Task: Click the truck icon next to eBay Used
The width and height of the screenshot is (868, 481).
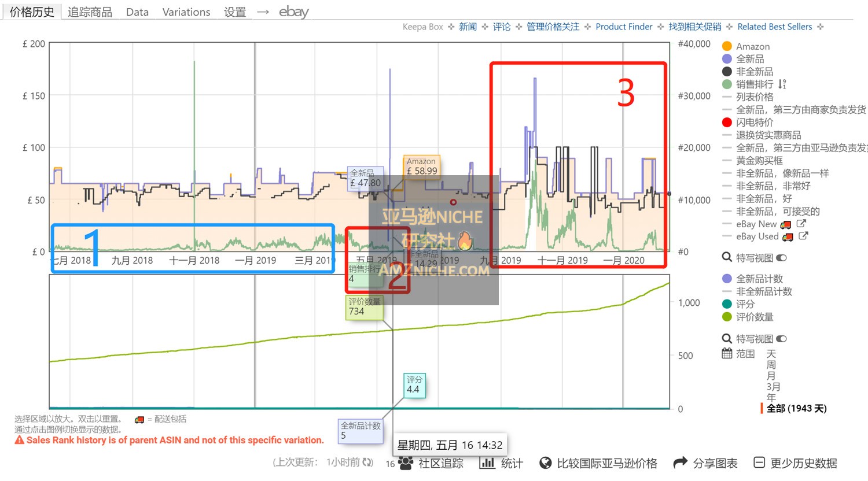Action: coord(788,237)
